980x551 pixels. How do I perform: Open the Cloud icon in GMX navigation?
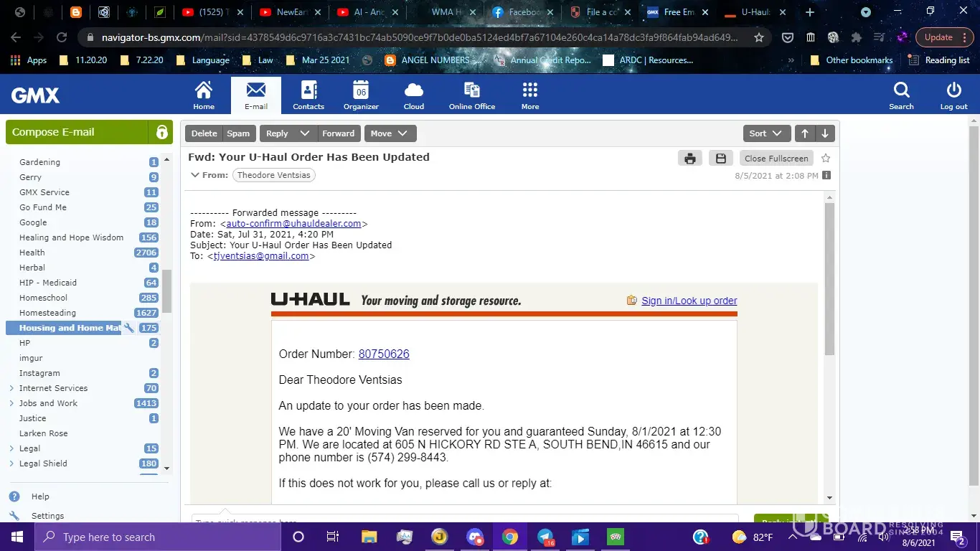[414, 95]
